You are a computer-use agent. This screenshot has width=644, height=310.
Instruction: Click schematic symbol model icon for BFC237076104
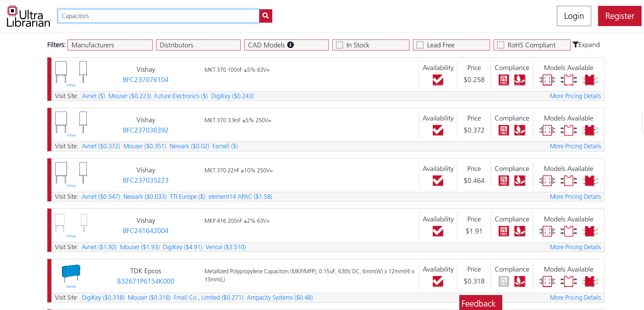tap(547, 80)
